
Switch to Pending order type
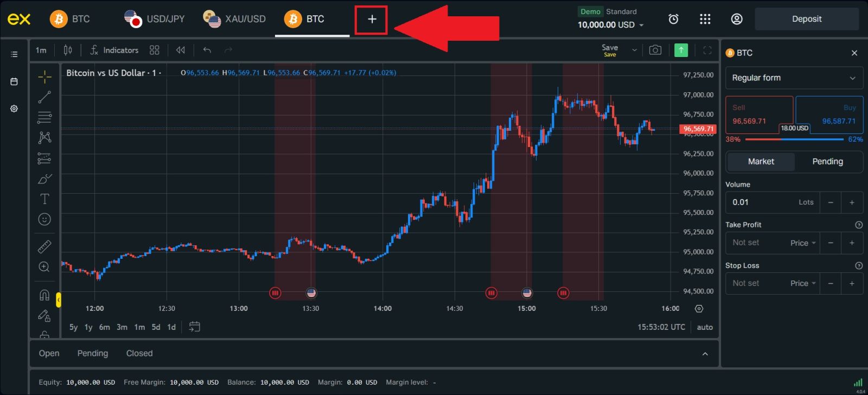[827, 162]
